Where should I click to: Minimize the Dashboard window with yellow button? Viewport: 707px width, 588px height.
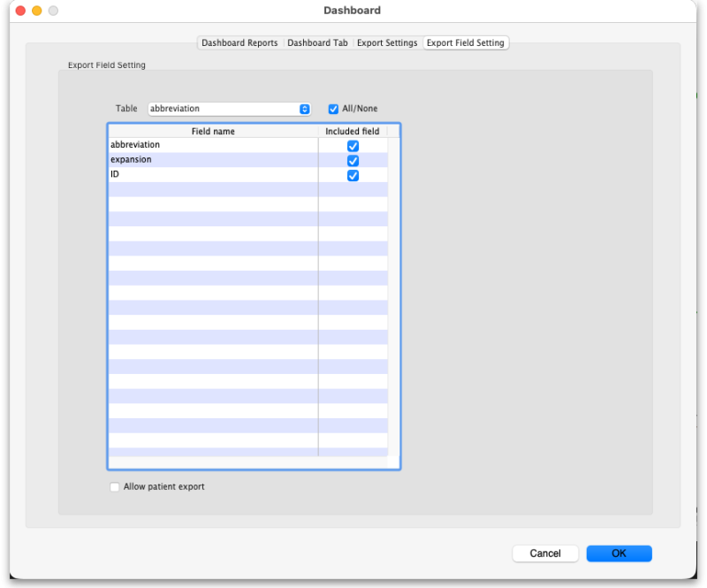pos(37,11)
